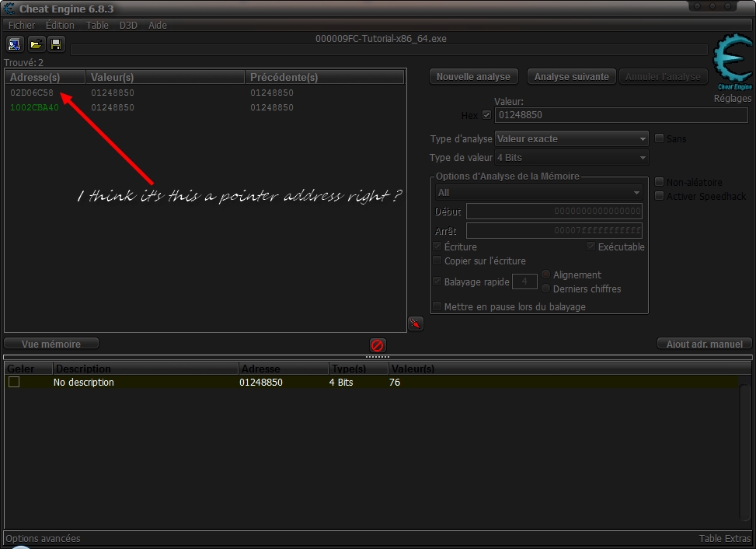The image size is (756, 549).
Task: Toggle the Sans checkbox beside analysis type
Action: point(658,138)
